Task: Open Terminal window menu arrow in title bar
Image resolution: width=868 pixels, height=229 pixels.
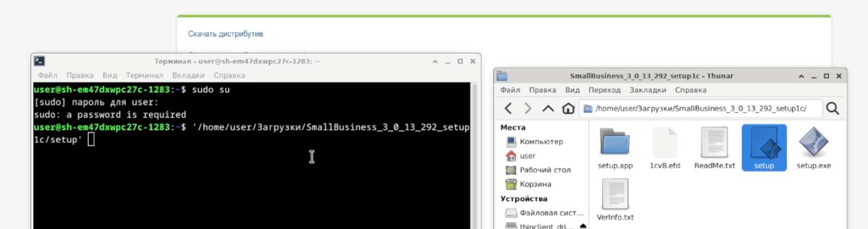Action: pos(435,61)
